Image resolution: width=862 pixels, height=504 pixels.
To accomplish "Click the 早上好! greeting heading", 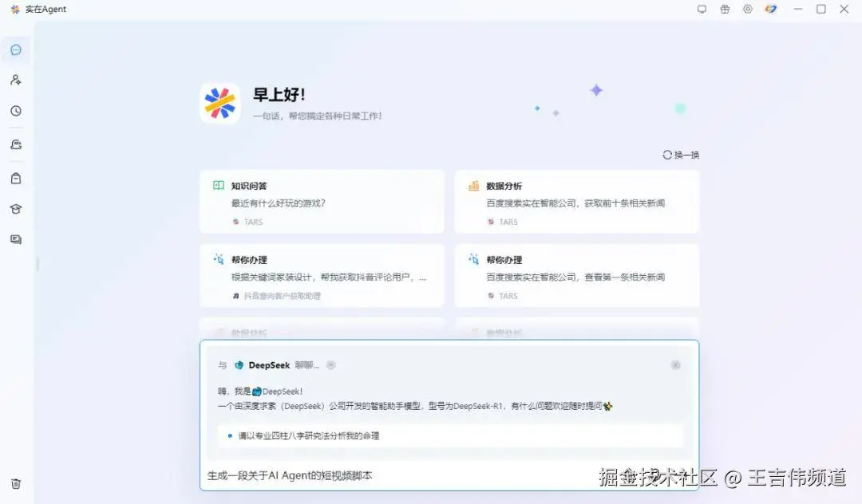I will click(x=279, y=94).
